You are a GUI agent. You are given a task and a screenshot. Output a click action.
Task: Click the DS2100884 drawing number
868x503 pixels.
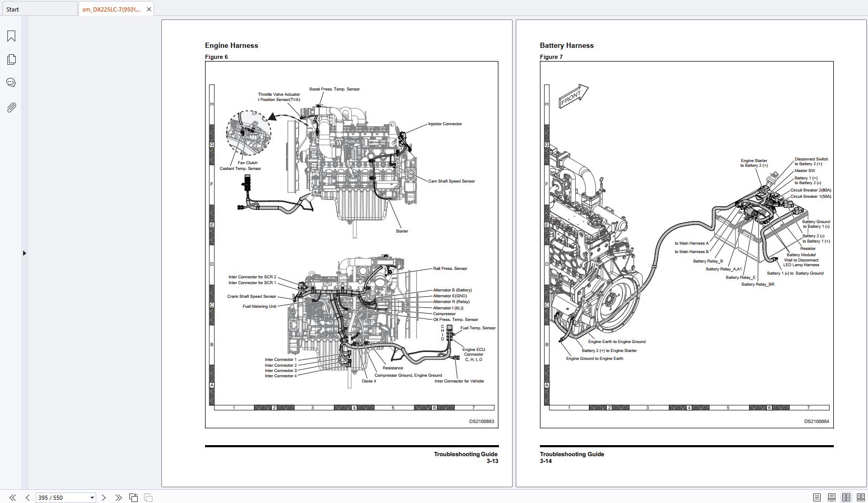pyautogui.click(x=816, y=421)
